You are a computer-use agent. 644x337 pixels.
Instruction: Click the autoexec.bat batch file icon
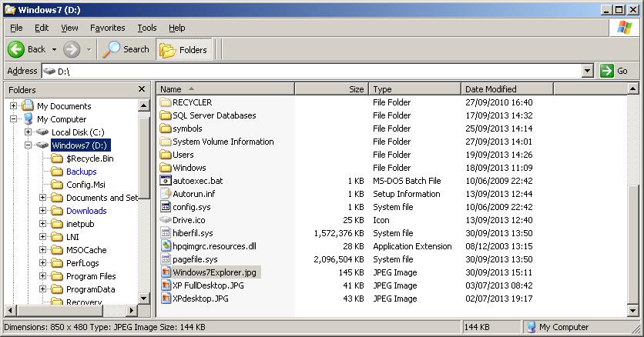(165, 180)
